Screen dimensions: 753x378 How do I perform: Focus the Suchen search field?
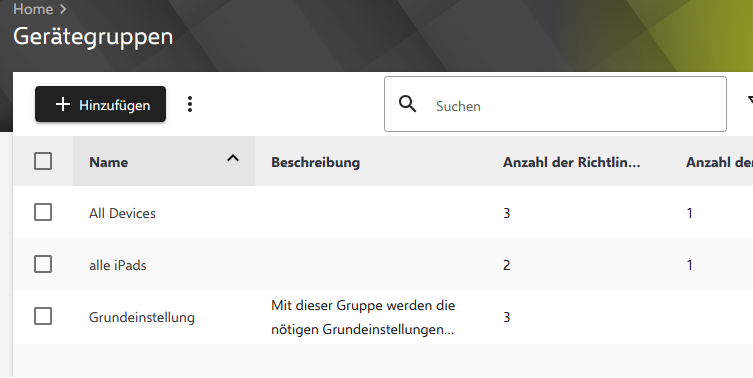555,104
